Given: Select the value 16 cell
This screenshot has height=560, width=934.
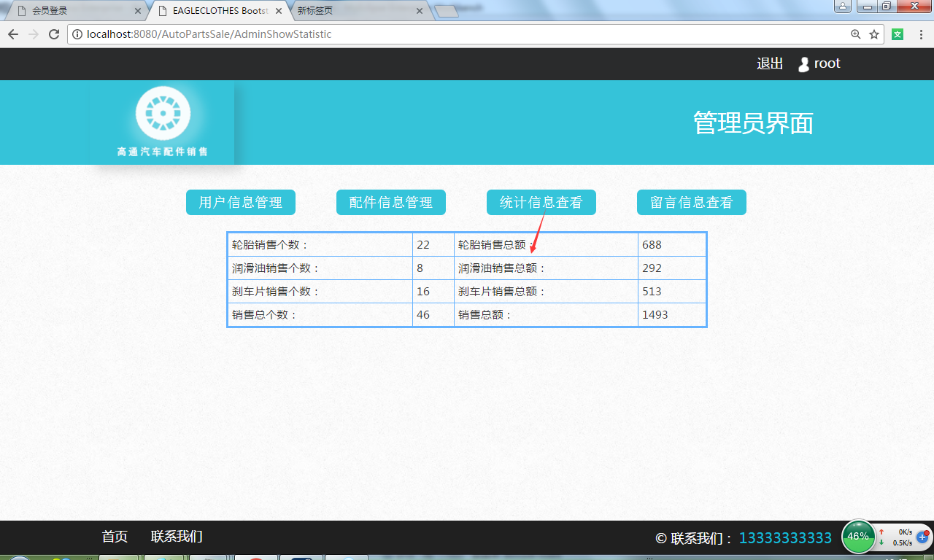Looking at the screenshot, I should [433, 292].
